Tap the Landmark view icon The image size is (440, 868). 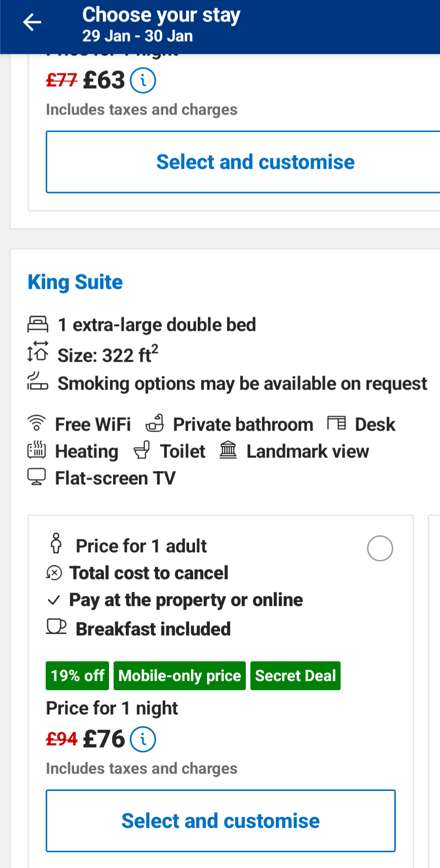[228, 450]
